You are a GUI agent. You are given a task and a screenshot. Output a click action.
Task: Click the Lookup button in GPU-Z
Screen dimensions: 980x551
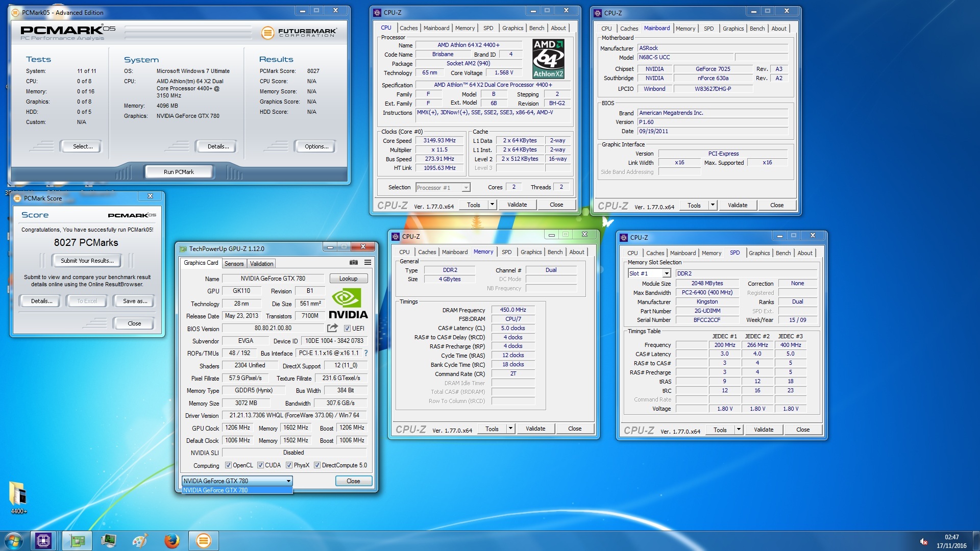pos(349,279)
